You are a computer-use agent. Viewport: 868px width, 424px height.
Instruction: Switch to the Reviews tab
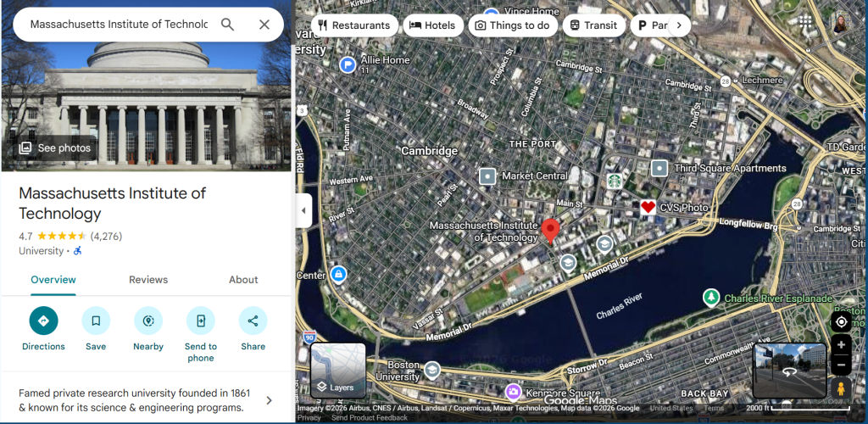click(148, 280)
